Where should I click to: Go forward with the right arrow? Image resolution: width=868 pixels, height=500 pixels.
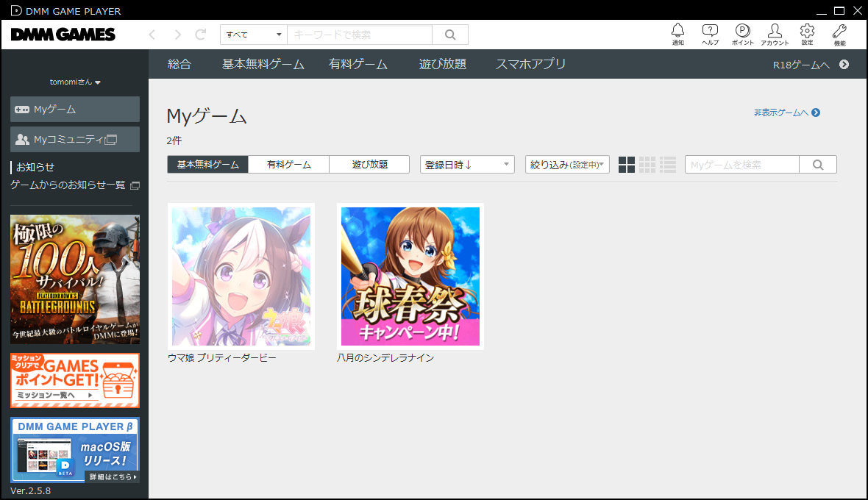click(178, 35)
